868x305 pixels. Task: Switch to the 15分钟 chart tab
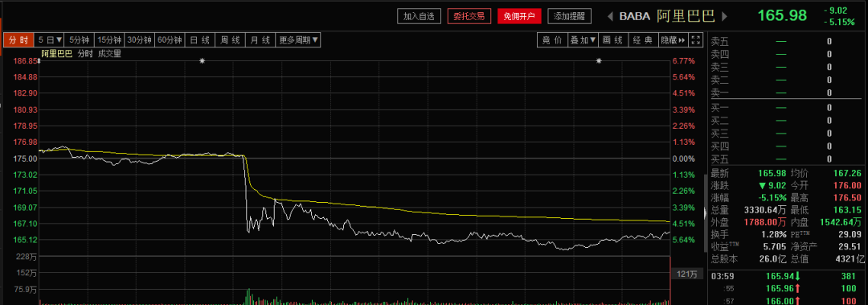click(x=109, y=40)
